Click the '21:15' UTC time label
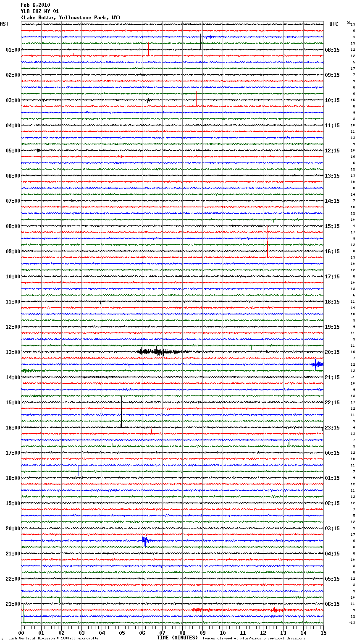 tap(332, 377)
